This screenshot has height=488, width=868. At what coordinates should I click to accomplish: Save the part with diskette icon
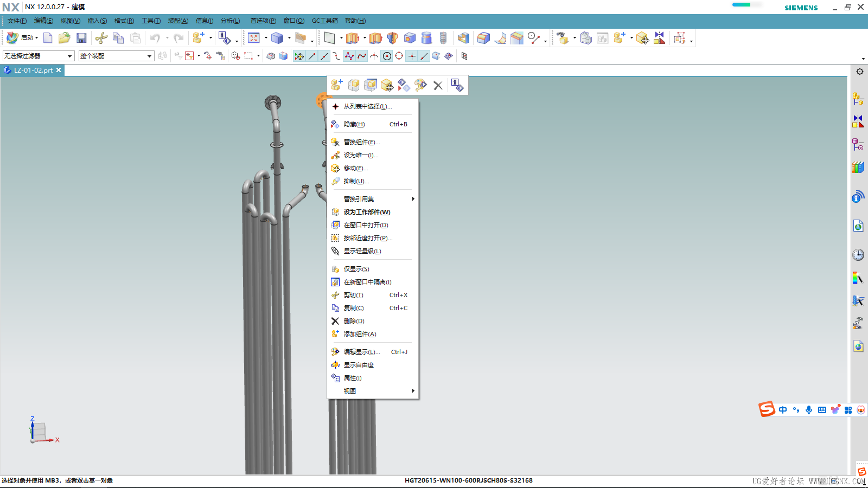point(81,38)
